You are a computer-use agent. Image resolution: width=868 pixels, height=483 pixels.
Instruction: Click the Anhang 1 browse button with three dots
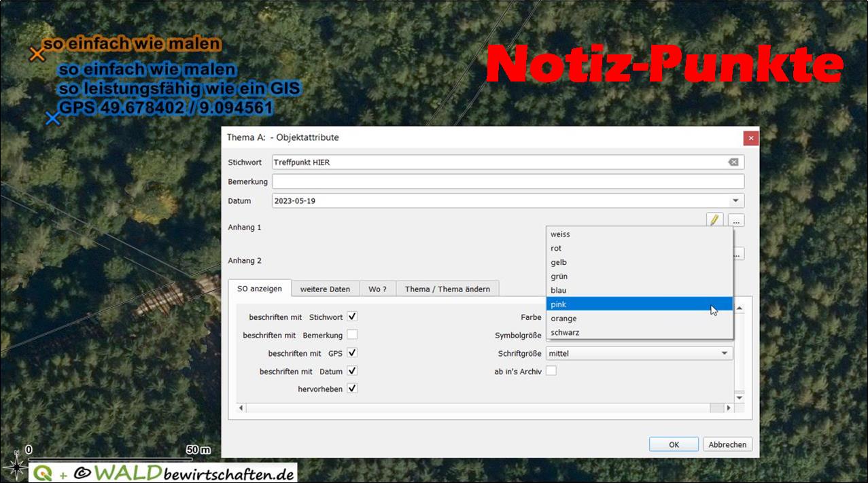tap(736, 220)
